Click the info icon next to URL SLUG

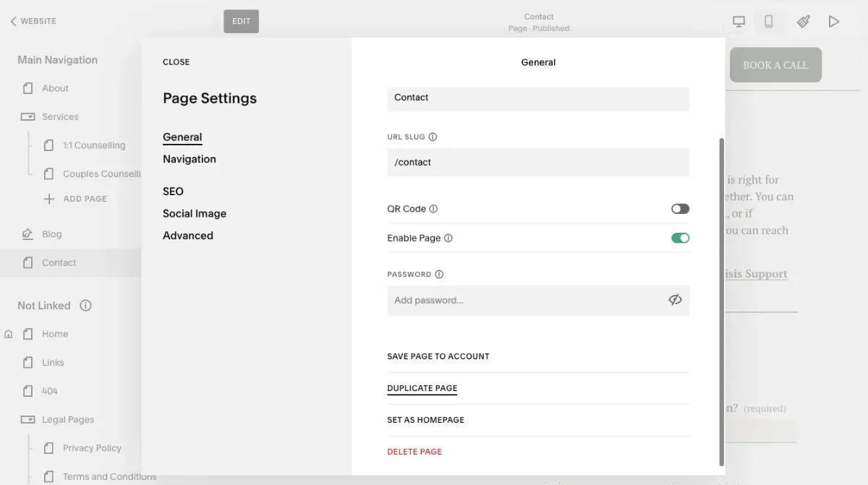(433, 137)
